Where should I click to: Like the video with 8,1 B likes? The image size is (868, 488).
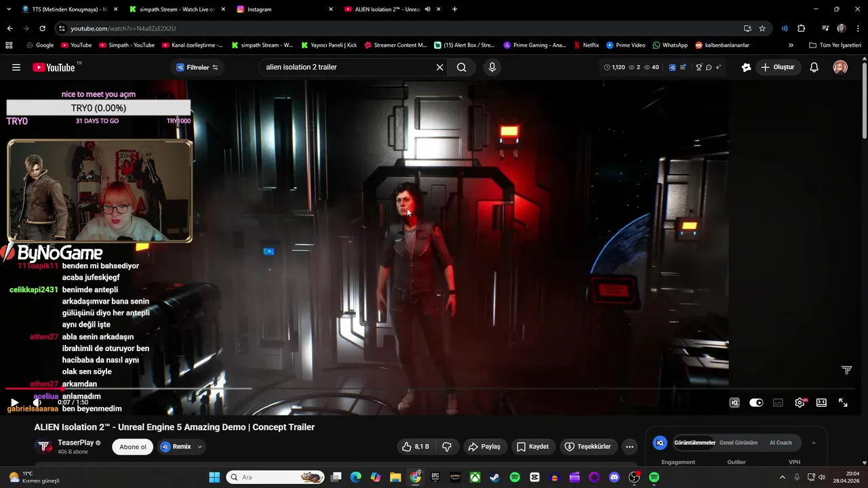pyautogui.click(x=415, y=447)
